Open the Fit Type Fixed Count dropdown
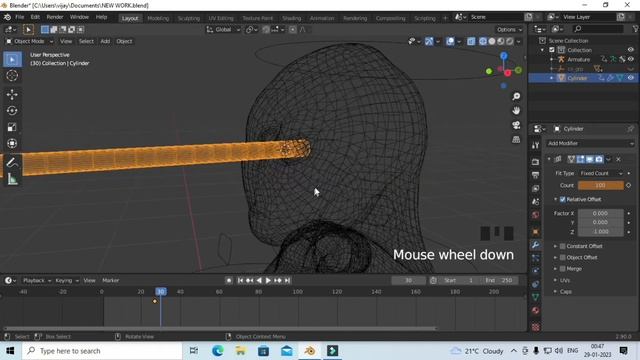This screenshot has height=360, width=640. coord(601,173)
